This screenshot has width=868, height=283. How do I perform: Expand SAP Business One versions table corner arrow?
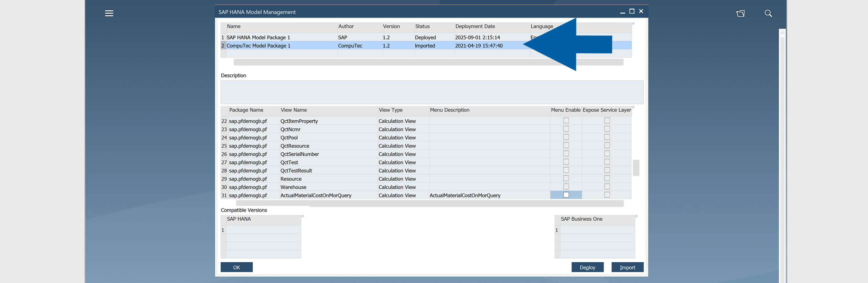(x=636, y=216)
